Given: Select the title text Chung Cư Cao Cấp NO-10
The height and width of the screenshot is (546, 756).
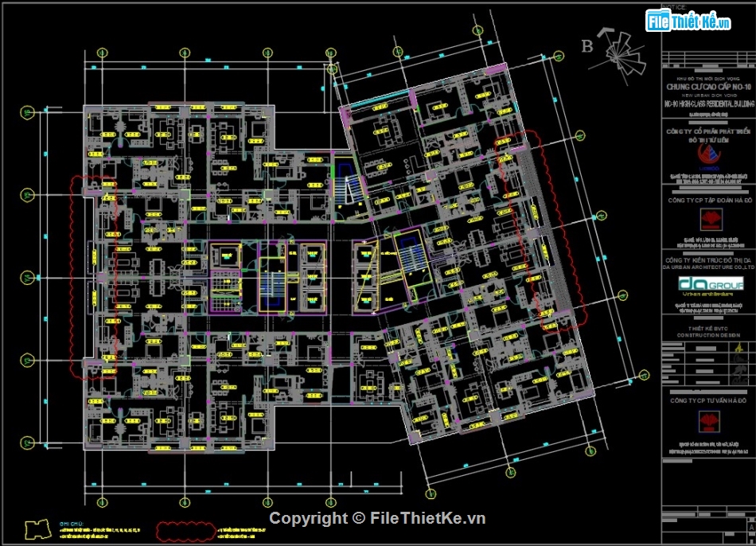Looking at the screenshot, I should 707,87.
